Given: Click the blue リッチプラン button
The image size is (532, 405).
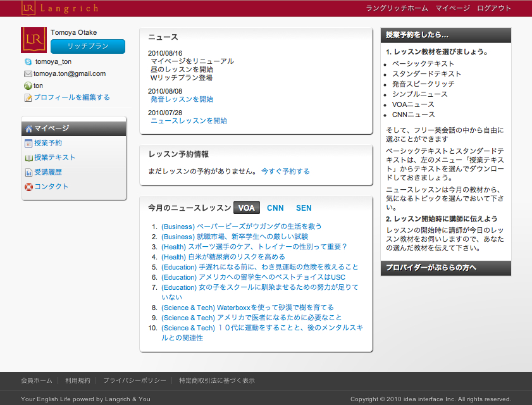Looking at the screenshot, I should pos(88,46).
